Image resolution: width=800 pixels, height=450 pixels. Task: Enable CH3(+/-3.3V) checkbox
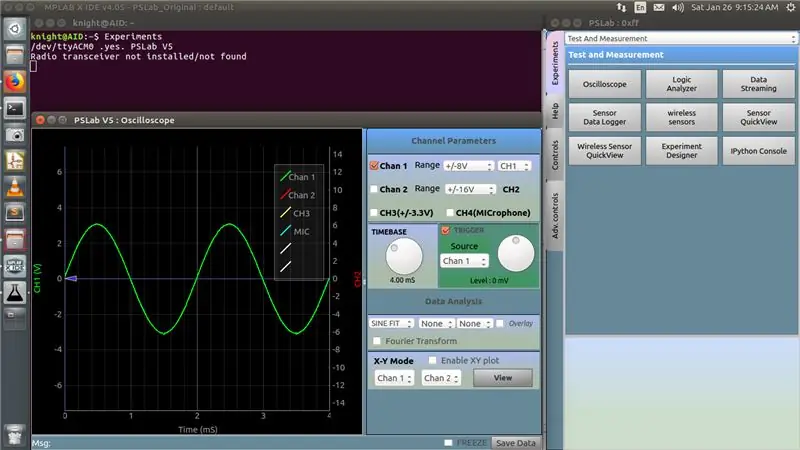pos(374,212)
